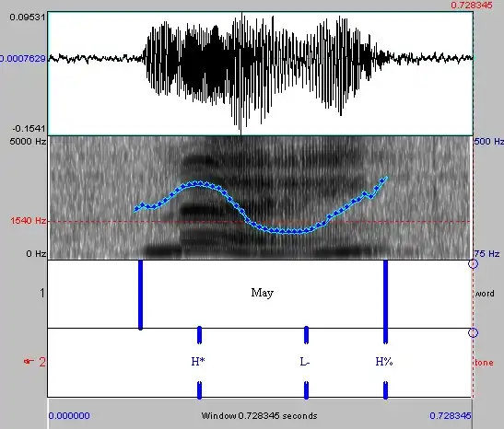Click the circle handle at word tier edge

[x=473, y=264]
